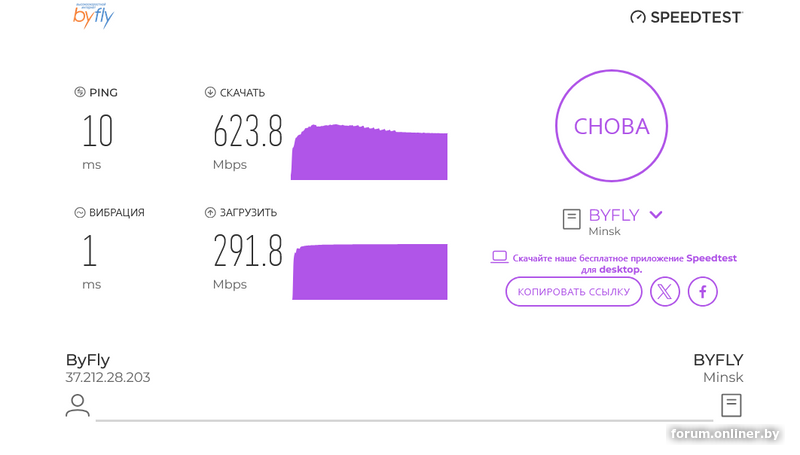Click the jitter ВИБРАЦИЯ icon
The image size is (800, 455).
point(80,212)
